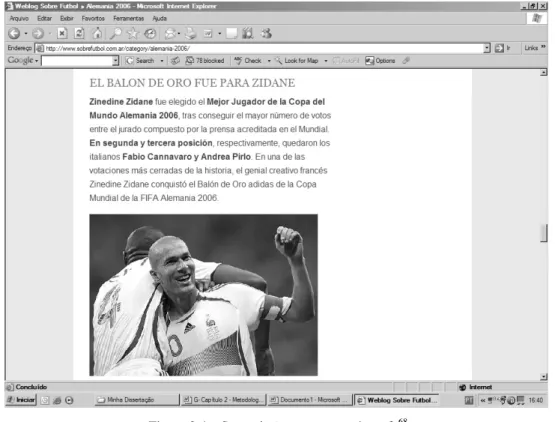
Task: Open the Messenger icon in toolbar
Action: click(x=266, y=34)
